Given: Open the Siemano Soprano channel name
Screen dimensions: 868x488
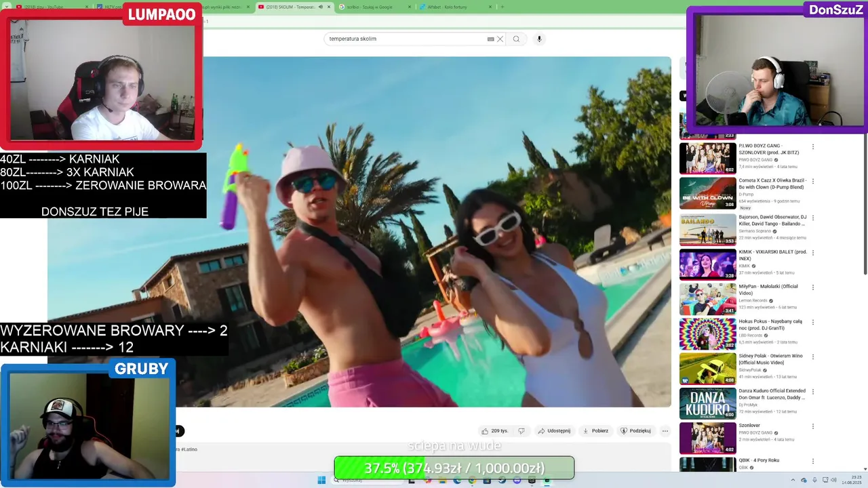Looking at the screenshot, I should 755,231.
